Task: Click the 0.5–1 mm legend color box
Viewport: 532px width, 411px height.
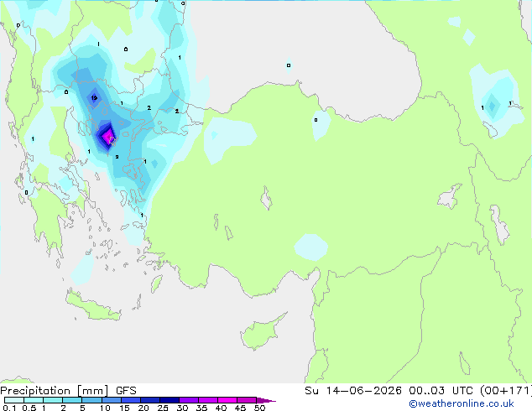Action: click(34, 400)
